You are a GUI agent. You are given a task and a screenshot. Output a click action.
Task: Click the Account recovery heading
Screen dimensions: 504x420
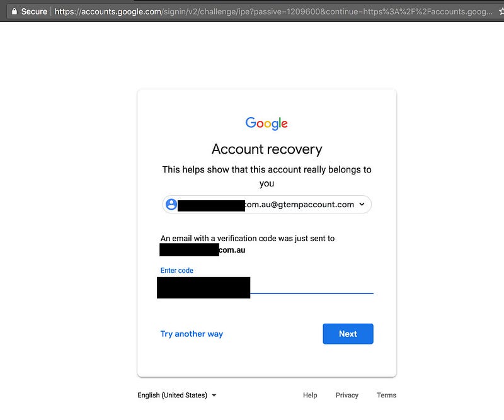266,149
